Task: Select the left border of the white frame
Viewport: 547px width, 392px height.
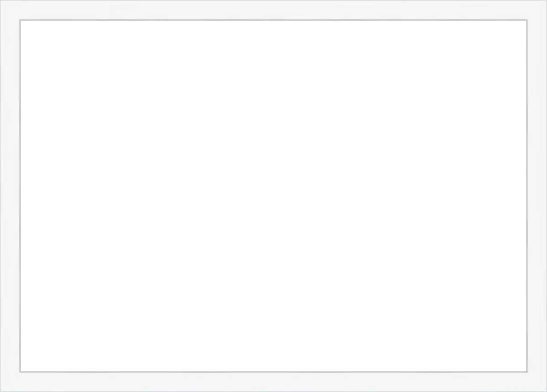Action: pos(10,196)
